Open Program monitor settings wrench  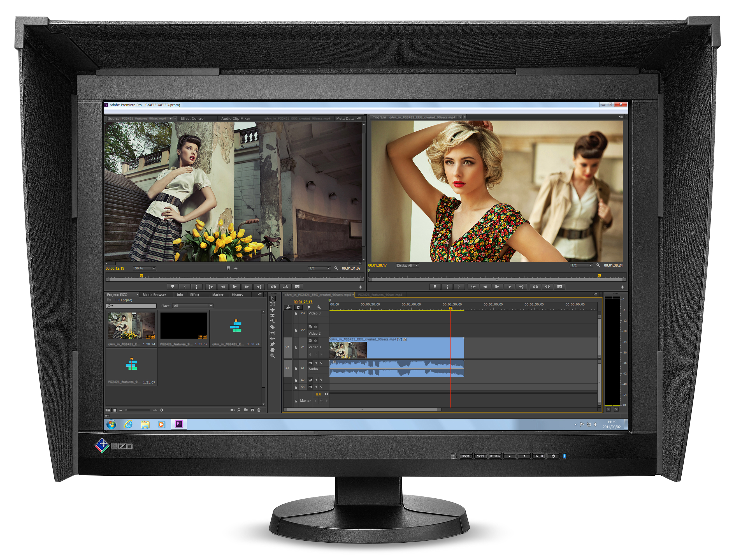point(598,265)
